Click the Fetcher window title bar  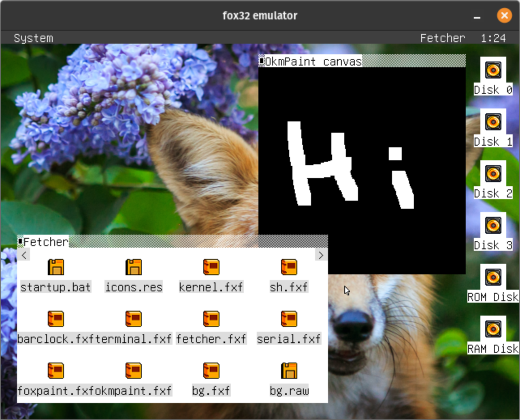pyautogui.click(x=173, y=242)
